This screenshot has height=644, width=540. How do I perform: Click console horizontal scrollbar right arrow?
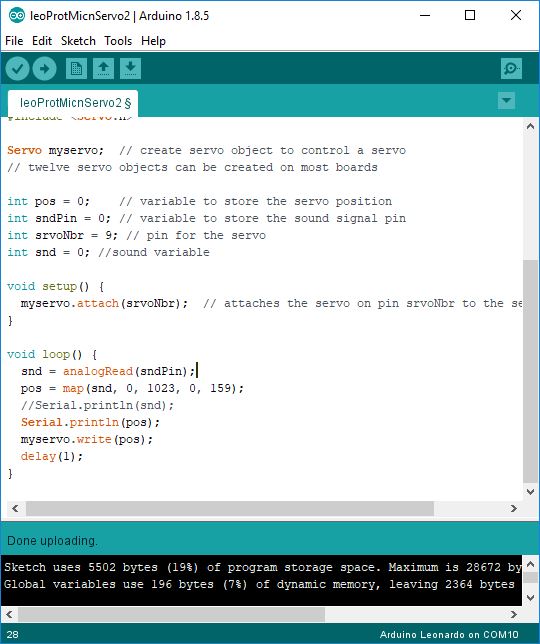(x=514, y=614)
